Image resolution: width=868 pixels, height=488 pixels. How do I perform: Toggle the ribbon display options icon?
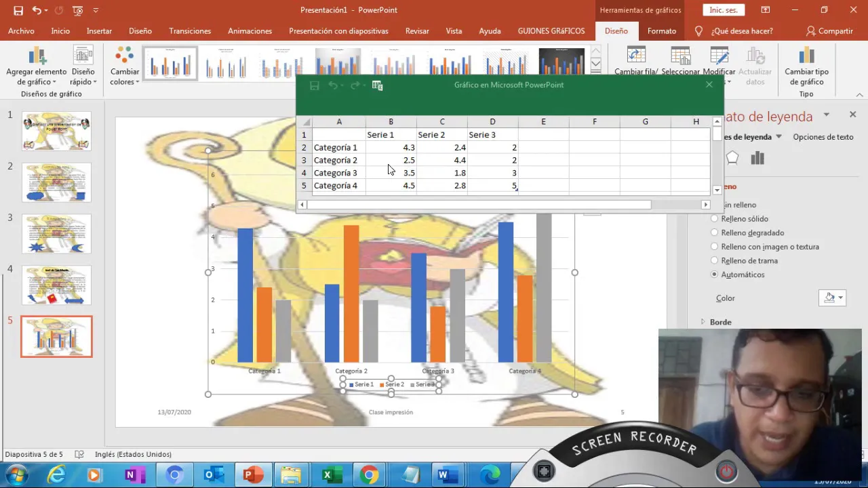pyautogui.click(x=765, y=10)
